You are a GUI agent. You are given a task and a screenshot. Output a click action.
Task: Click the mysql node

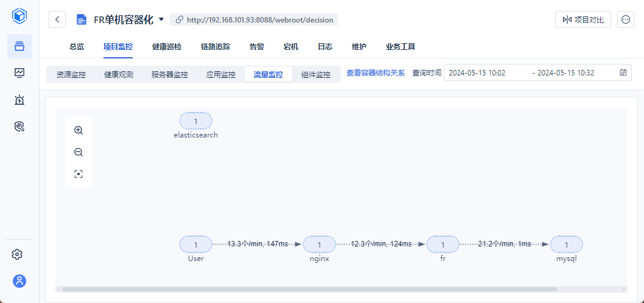click(x=566, y=245)
